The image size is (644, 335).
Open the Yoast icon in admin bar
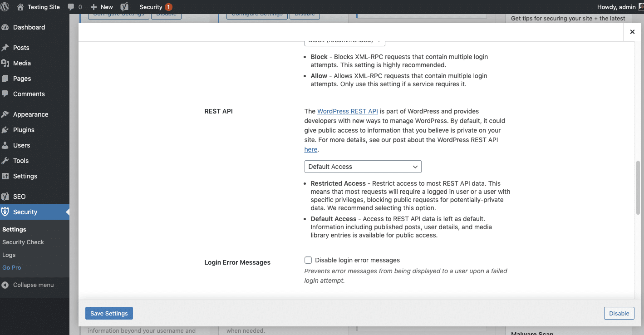click(124, 7)
